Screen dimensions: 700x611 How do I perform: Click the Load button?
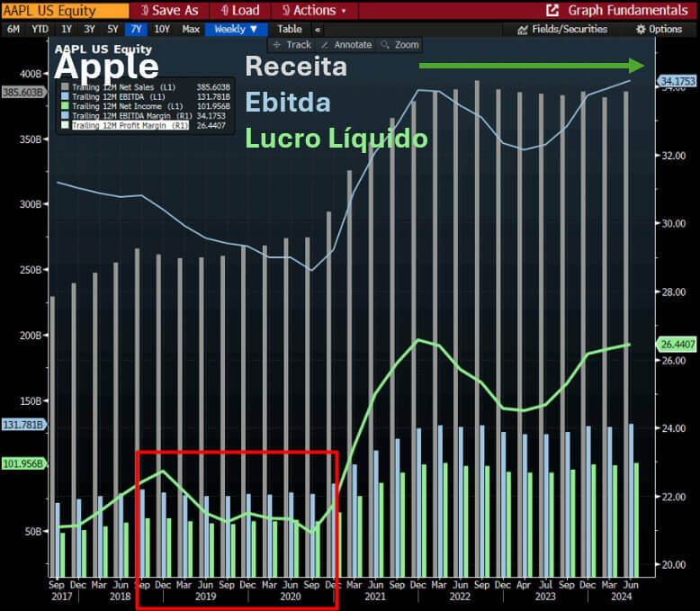coord(240,10)
